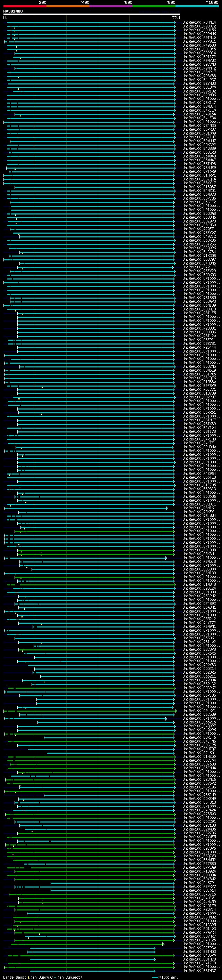222x980 pixels.
Task: Select hit label UniRef100_Q9SCM3
Action: point(199,64)
